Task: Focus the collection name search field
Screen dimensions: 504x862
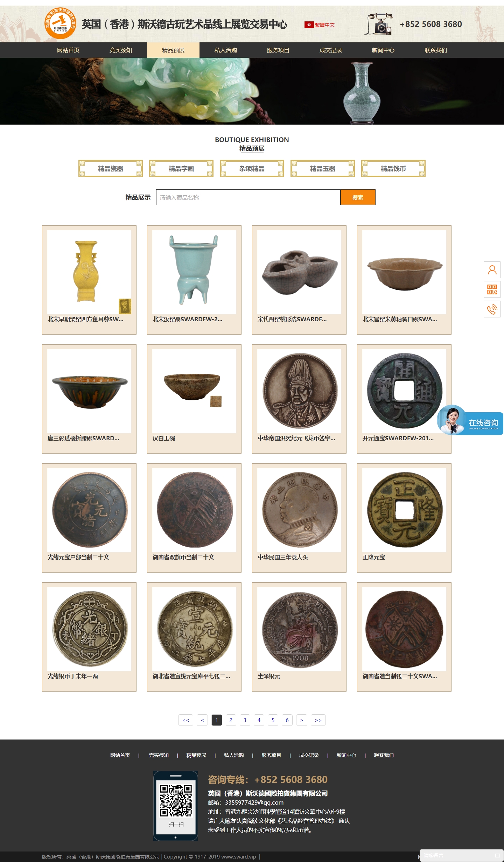Action: pyautogui.click(x=248, y=197)
